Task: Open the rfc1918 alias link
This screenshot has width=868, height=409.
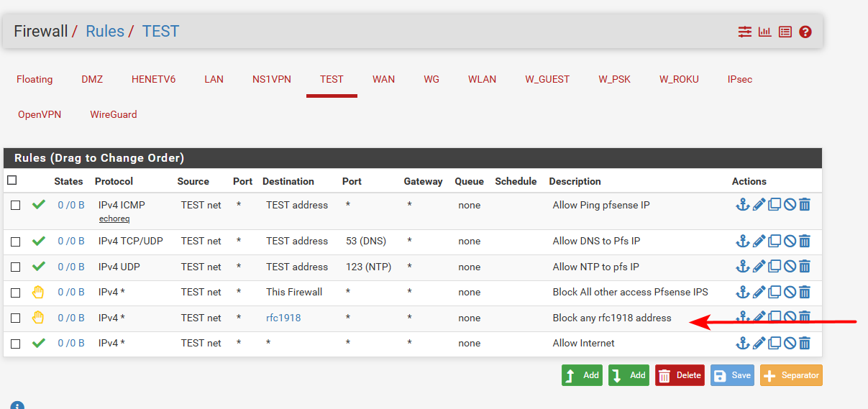Action: point(283,318)
